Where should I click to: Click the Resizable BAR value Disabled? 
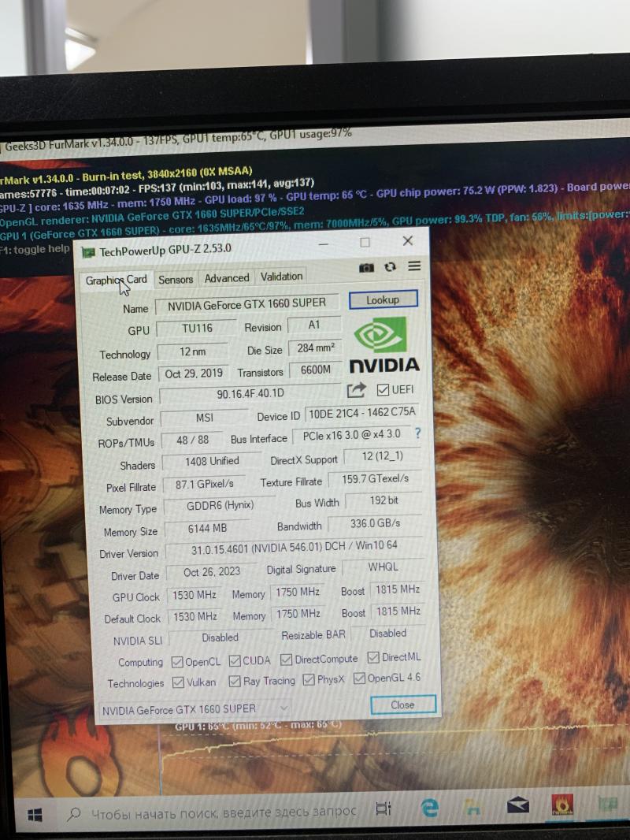(x=387, y=634)
